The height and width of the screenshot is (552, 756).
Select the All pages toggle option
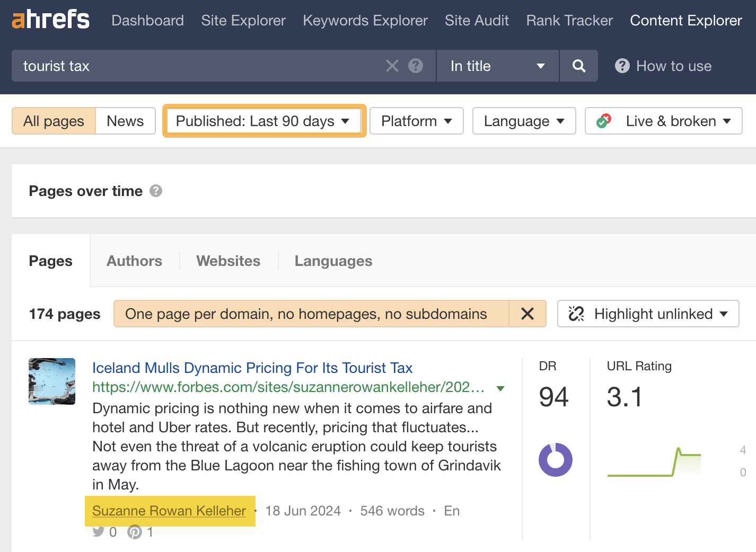tap(53, 121)
